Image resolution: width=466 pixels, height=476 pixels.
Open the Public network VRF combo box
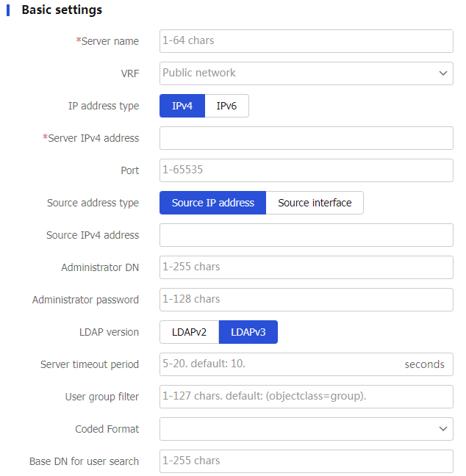click(x=307, y=73)
